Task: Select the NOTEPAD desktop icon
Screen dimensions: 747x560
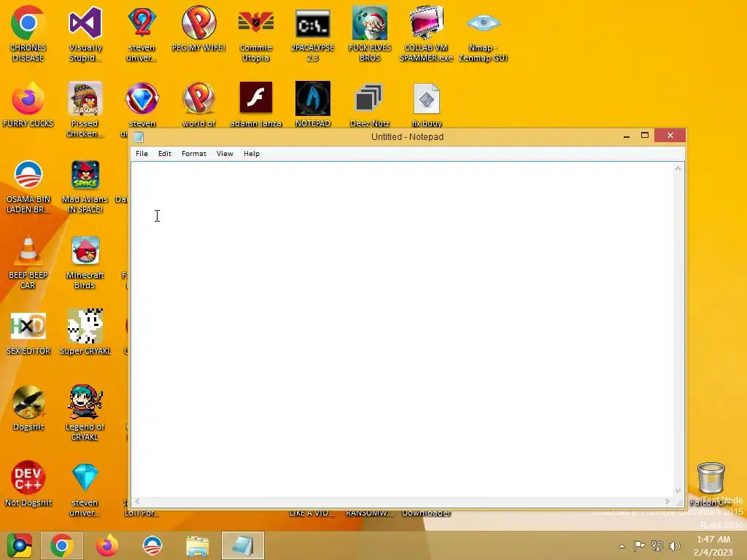Action: tap(312, 105)
